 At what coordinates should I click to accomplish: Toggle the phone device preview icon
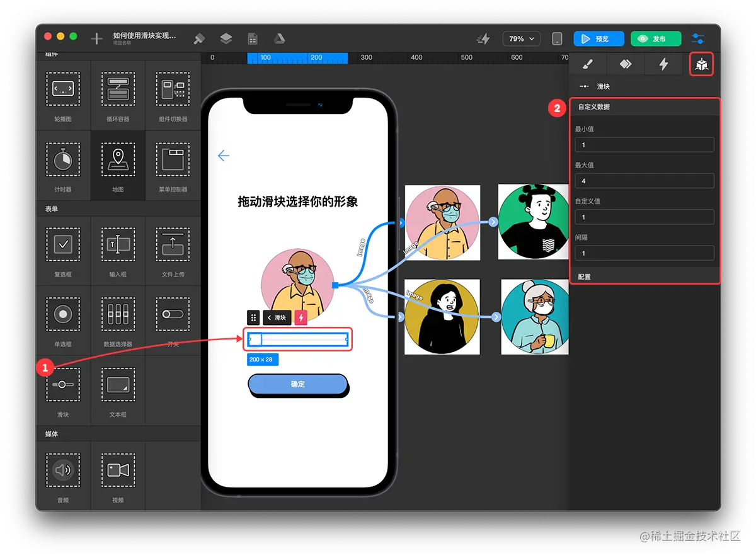click(557, 39)
